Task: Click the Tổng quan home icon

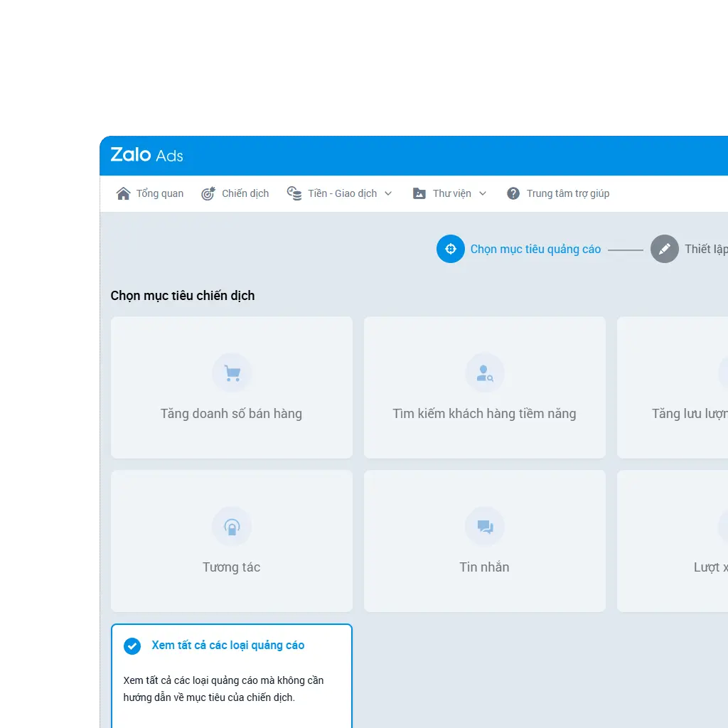Action: tap(124, 193)
